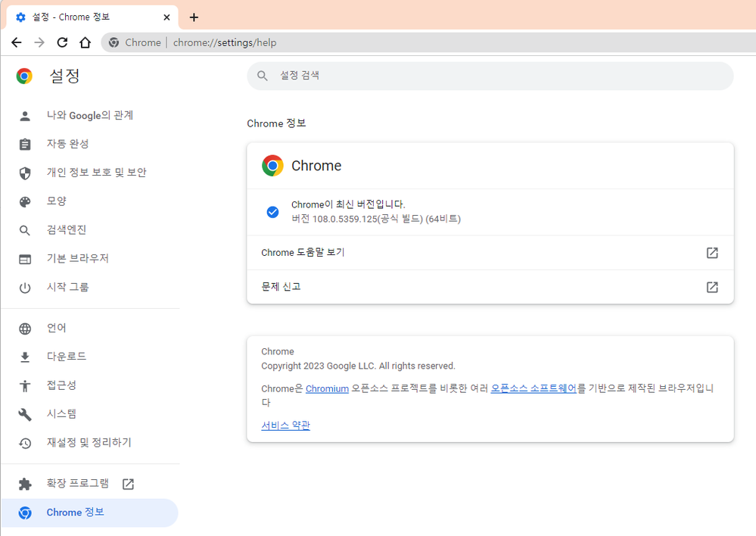Image resolution: width=756 pixels, height=536 pixels.
Task: Click the browser Back arrow
Action: 17,42
